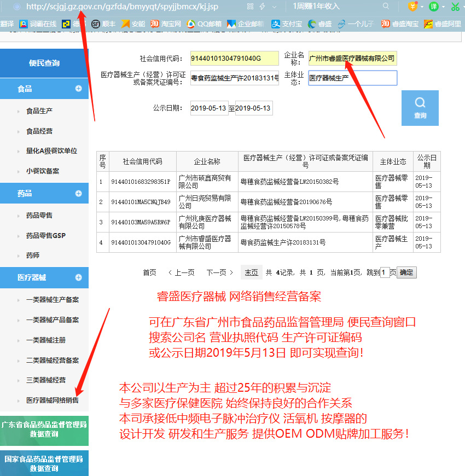
Task: Select result row 广州市睿盛医疗器械有限公司
Action: coord(268,242)
